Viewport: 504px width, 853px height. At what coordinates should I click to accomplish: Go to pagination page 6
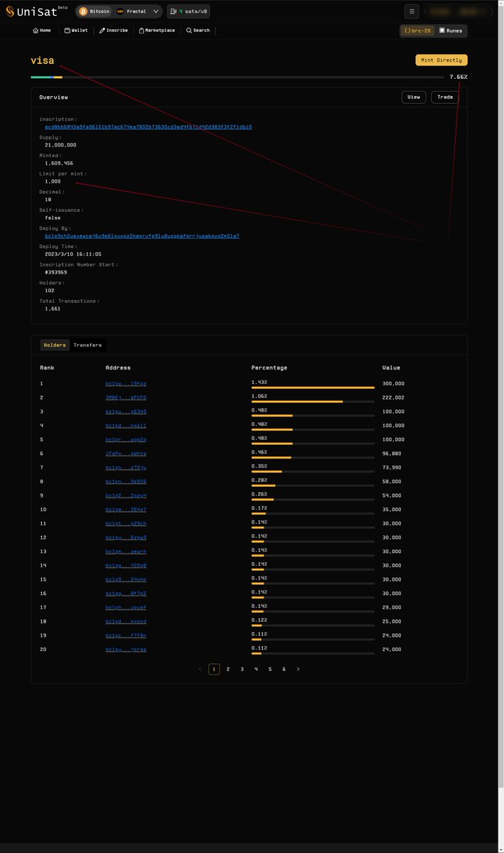pos(284,669)
